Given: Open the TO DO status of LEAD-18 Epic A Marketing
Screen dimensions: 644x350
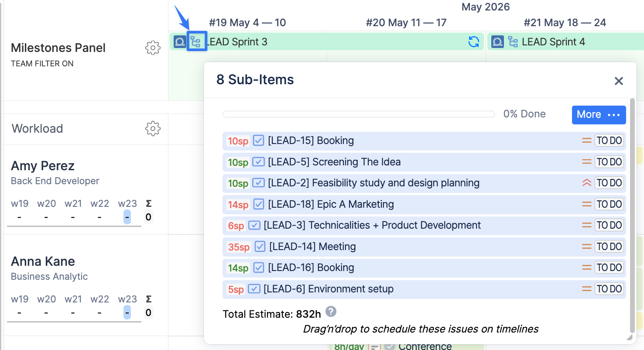Looking at the screenshot, I should coord(609,204).
